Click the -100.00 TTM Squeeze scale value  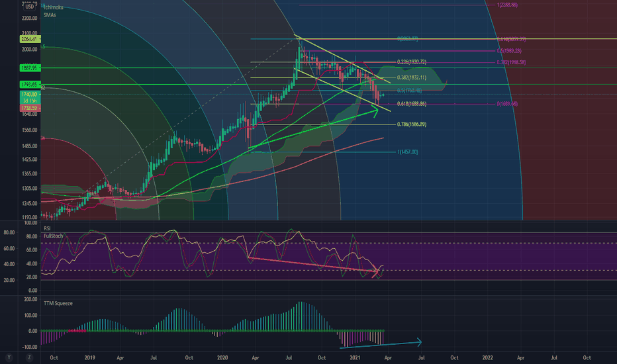[30, 347]
